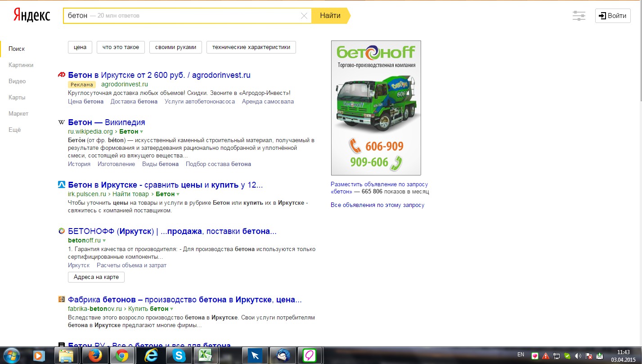
Task: Click the Фабрика бетонов result favicon
Action: 62,300
